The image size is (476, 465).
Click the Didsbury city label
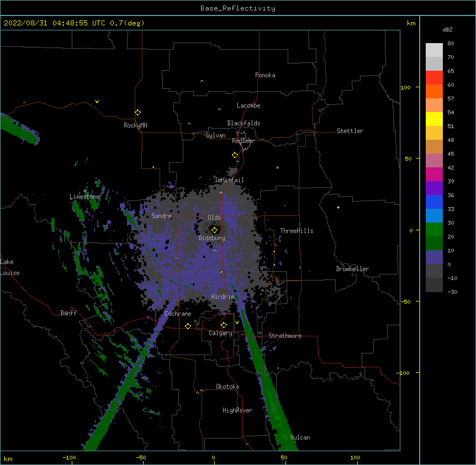point(212,238)
